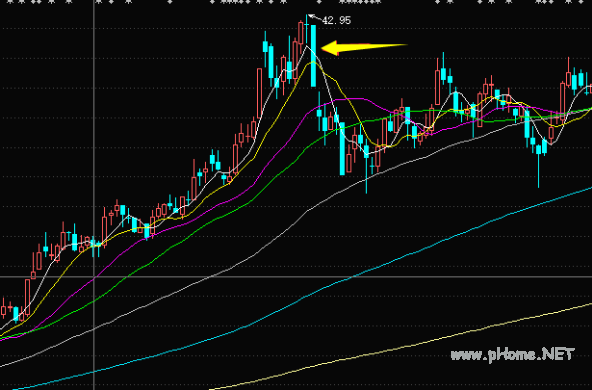This screenshot has height=390, width=592.
Task: Click the 42.95 peak price label
Action: (x=337, y=20)
